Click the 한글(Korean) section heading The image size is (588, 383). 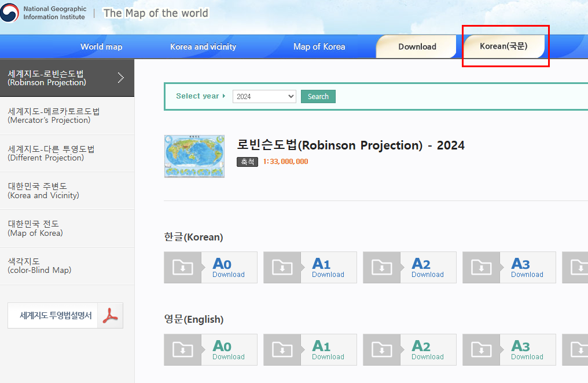coord(193,237)
